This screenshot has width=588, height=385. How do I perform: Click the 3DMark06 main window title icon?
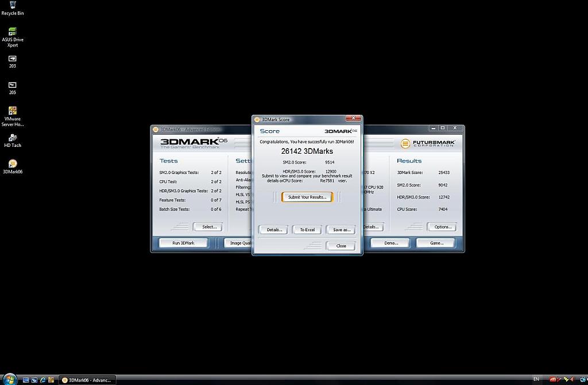coord(156,130)
